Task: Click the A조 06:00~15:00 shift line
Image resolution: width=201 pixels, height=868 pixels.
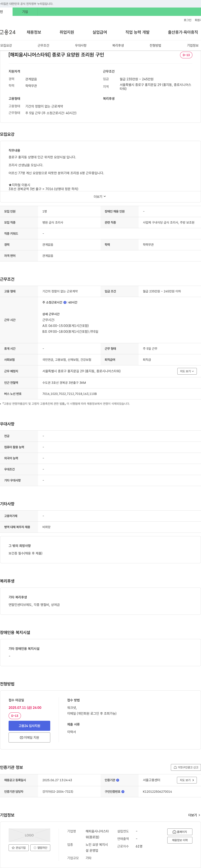Action: point(65,326)
